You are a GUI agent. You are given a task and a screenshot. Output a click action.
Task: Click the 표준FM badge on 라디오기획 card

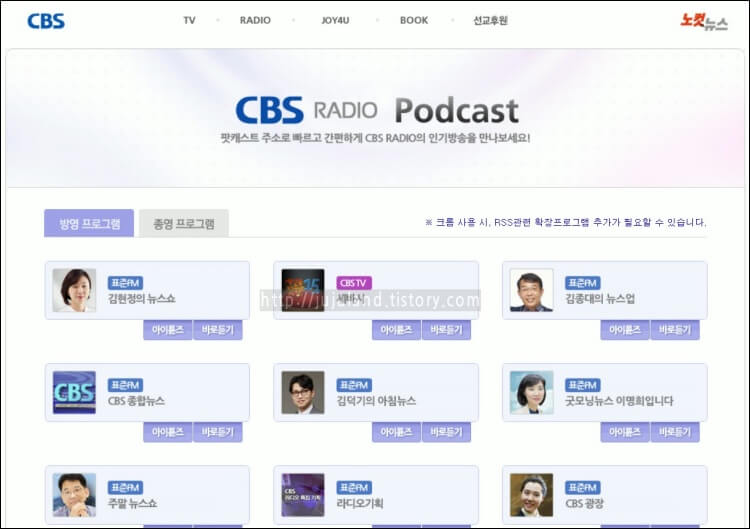pyautogui.click(x=354, y=487)
